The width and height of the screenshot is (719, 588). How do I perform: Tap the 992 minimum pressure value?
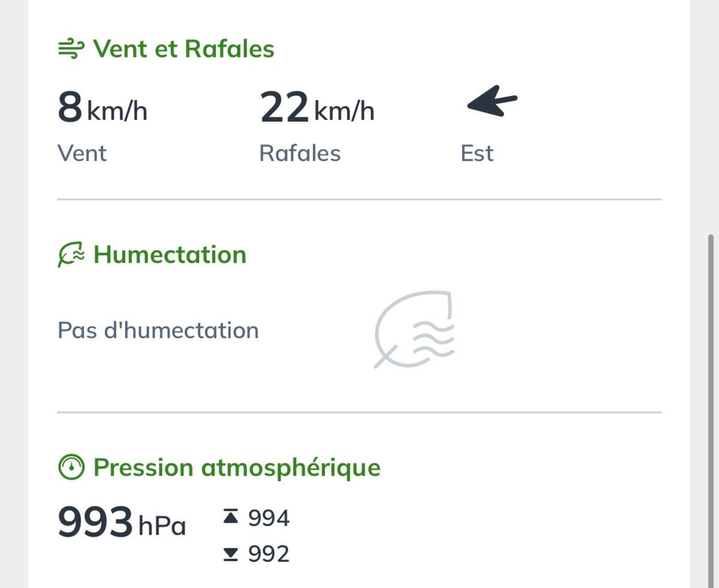click(269, 554)
